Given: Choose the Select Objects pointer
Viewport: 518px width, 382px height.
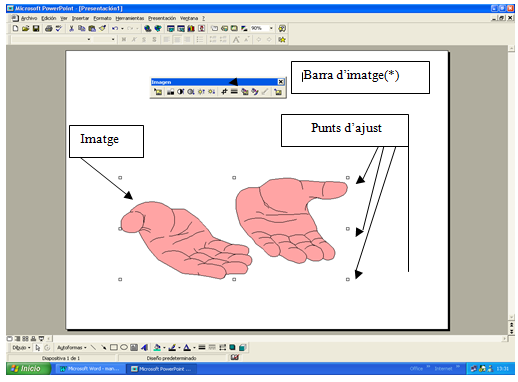Looking at the screenshot, I should [x=37, y=348].
